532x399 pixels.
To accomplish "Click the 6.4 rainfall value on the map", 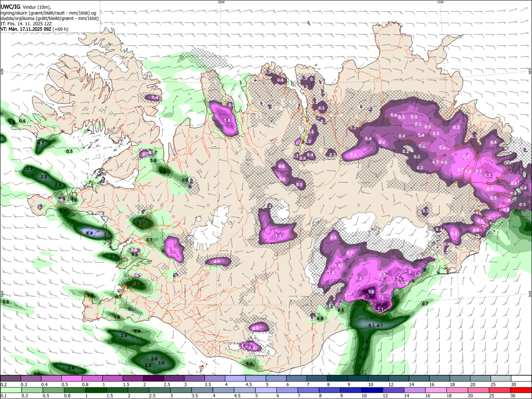I will pos(89,234).
